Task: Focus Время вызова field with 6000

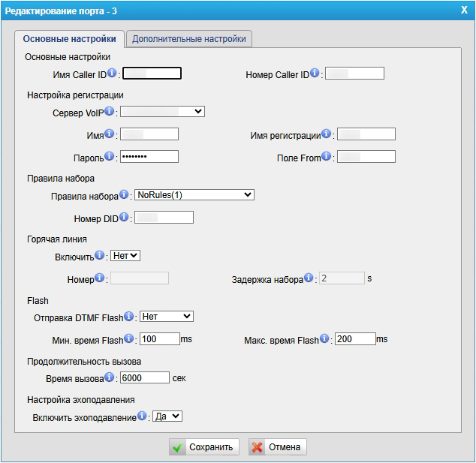Action: pyautogui.click(x=145, y=377)
